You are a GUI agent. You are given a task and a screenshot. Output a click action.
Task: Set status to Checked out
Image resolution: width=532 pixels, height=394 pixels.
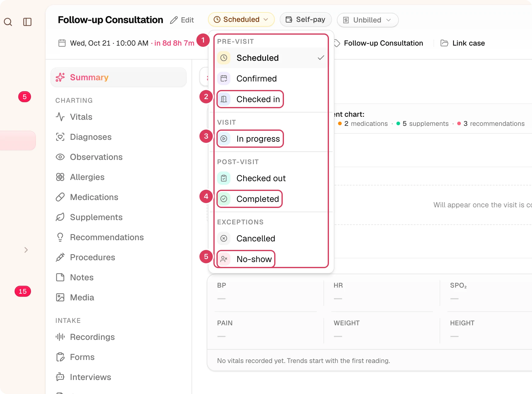pyautogui.click(x=271, y=178)
